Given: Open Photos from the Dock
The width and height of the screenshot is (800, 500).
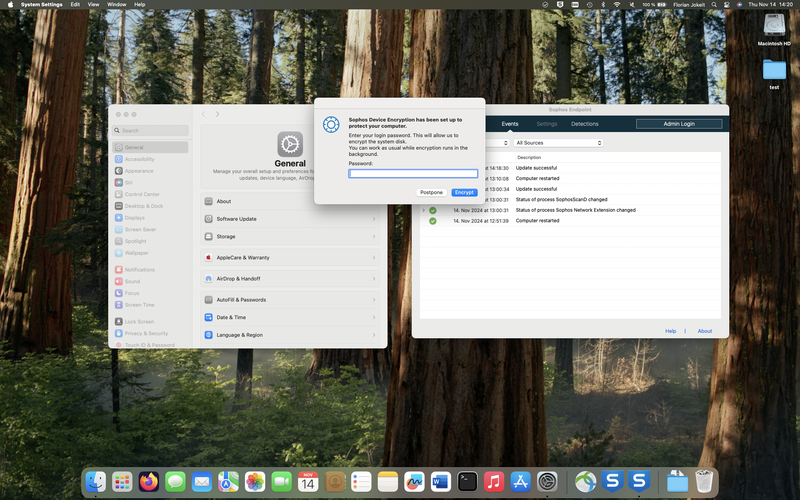Looking at the screenshot, I should (255, 482).
